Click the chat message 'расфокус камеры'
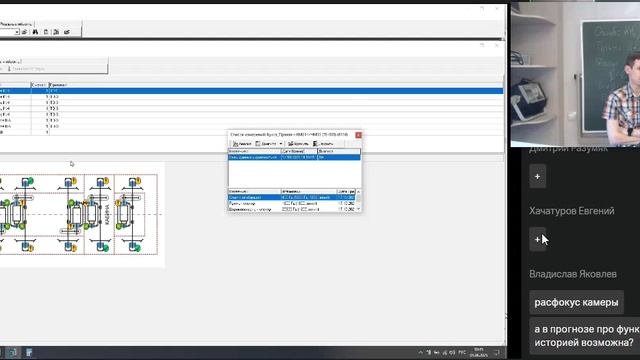 pos(576,302)
